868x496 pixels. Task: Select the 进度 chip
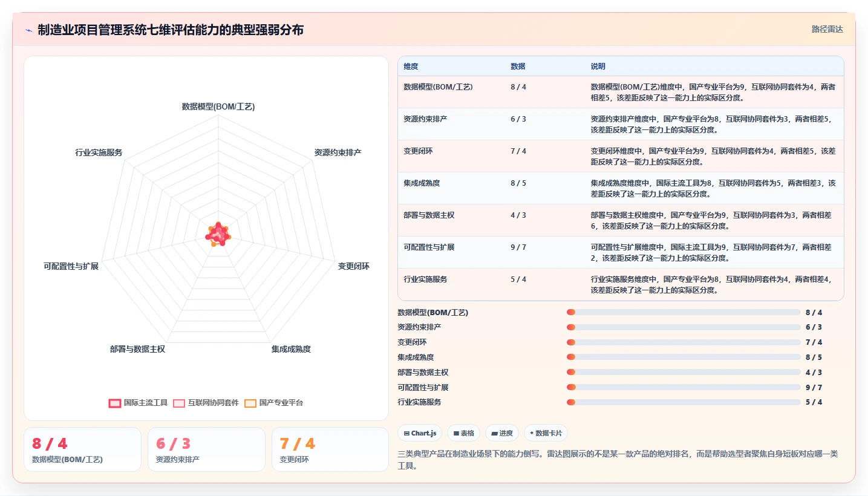pyautogui.click(x=502, y=433)
